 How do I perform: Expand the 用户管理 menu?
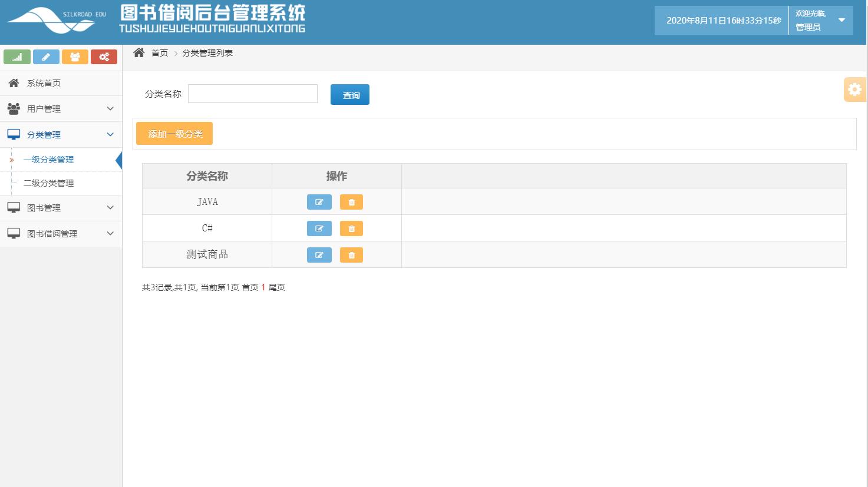point(61,109)
